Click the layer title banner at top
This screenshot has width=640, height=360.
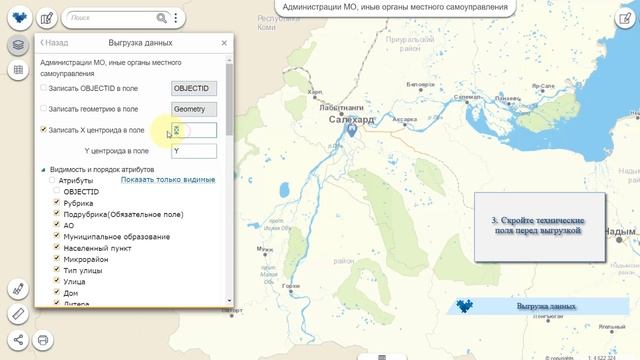(x=395, y=7)
